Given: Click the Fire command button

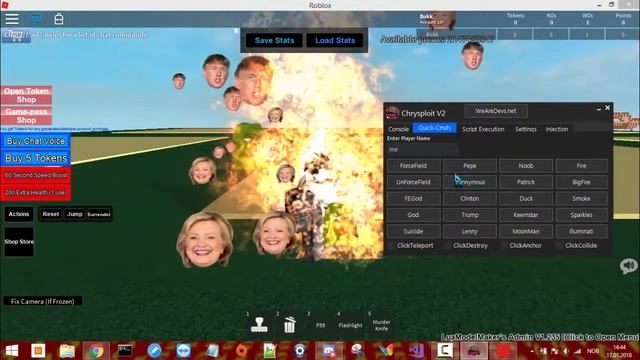Looking at the screenshot, I should [x=582, y=166].
